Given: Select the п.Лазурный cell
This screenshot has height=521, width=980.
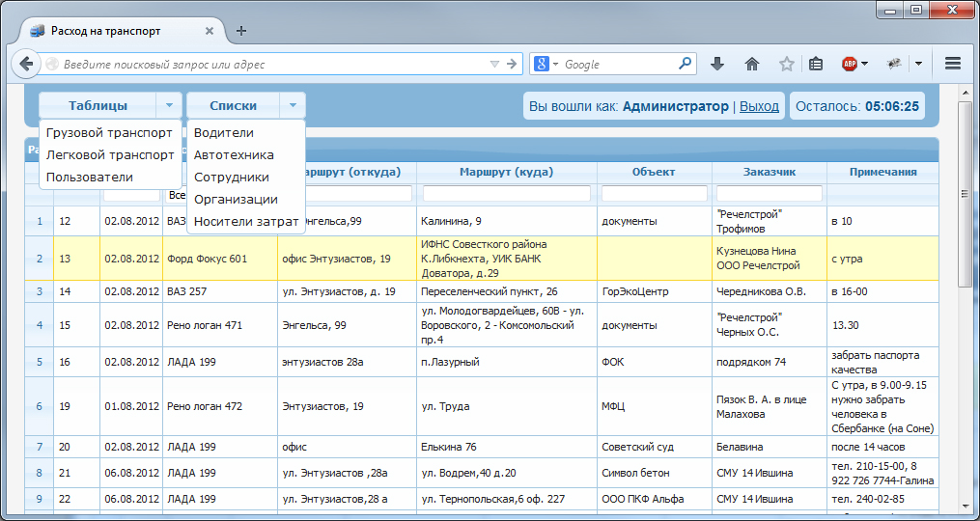Looking at the screenshot, I should [x=507, y=363].
